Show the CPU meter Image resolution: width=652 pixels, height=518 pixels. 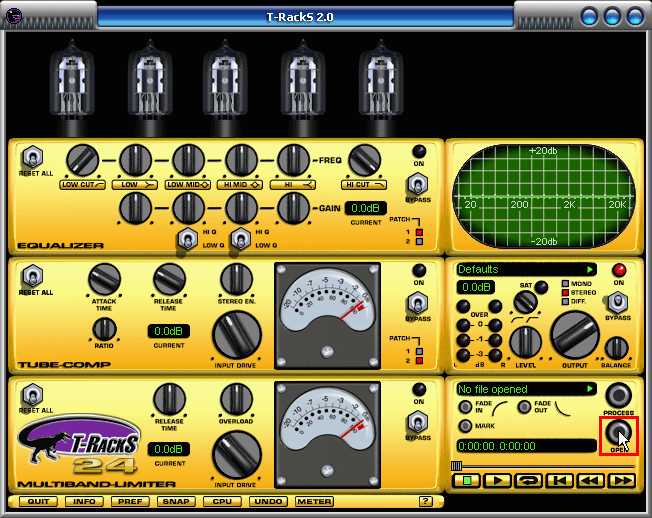222,501
